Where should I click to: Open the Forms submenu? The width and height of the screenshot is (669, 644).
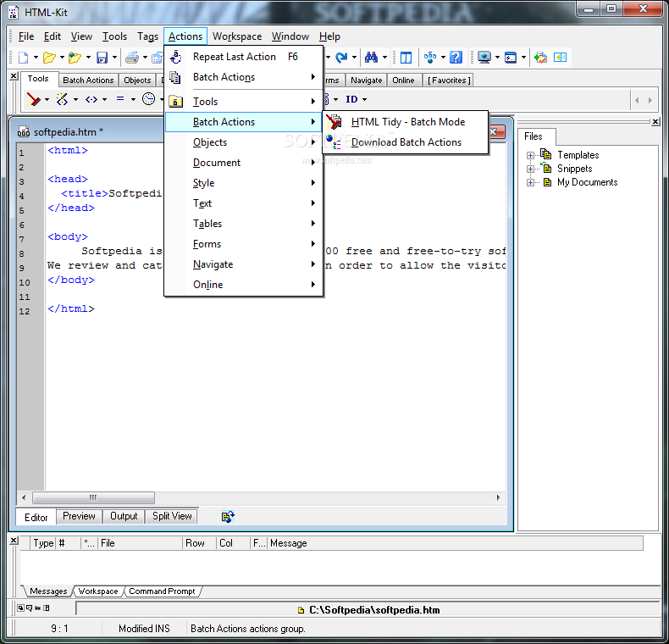[x=244, y=244]
